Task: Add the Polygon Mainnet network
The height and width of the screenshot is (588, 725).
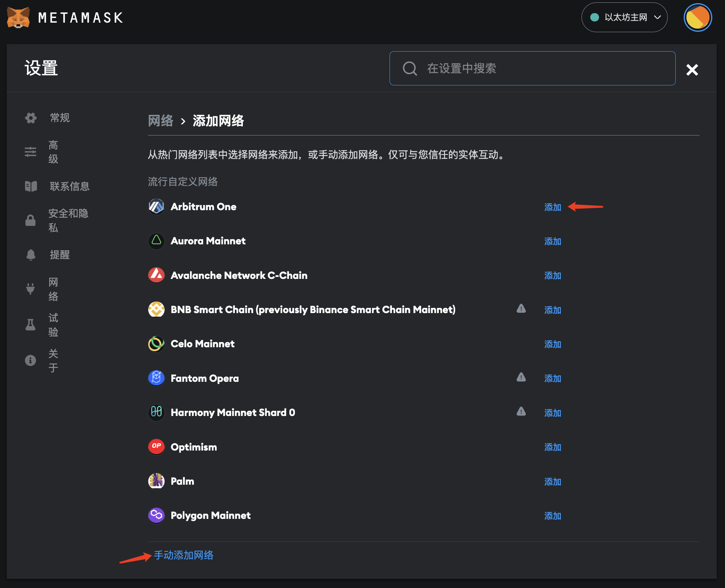Action: click(552, 516)
